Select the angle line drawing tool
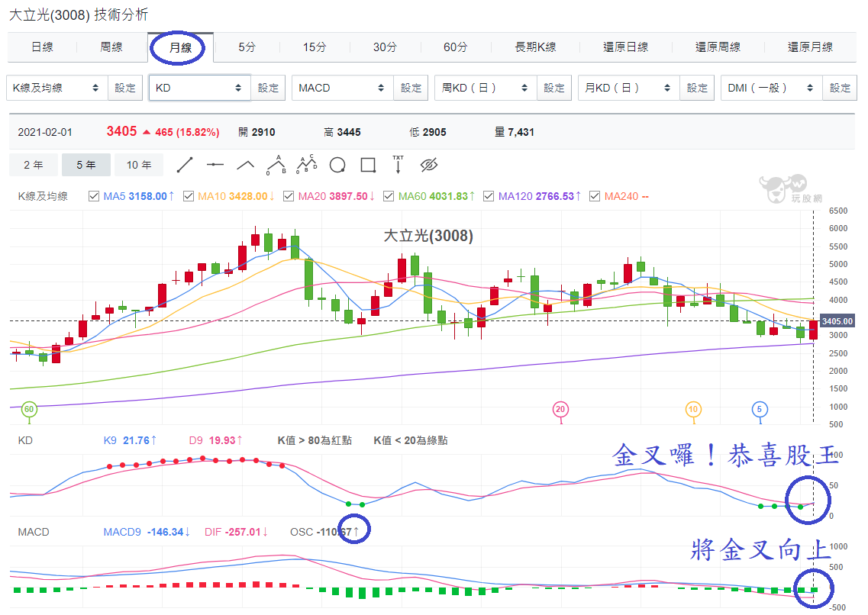 click(245, 165)
